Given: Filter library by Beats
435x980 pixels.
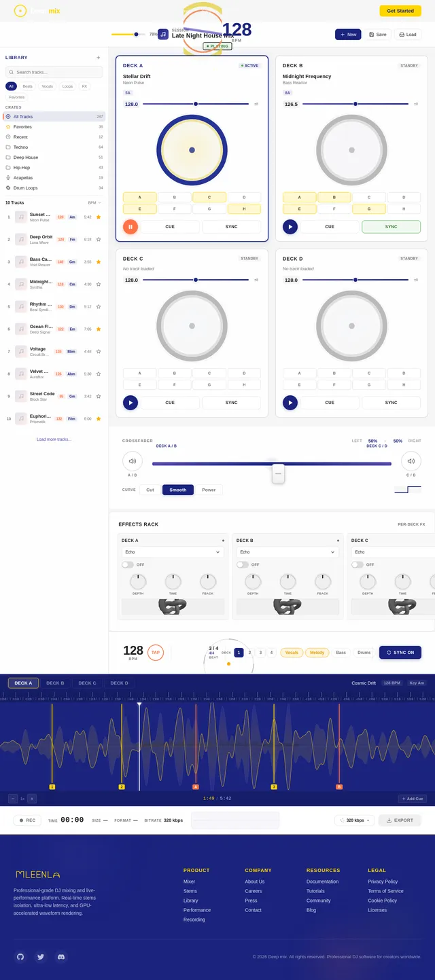Looking at the screenshot, I should (27, 86).
